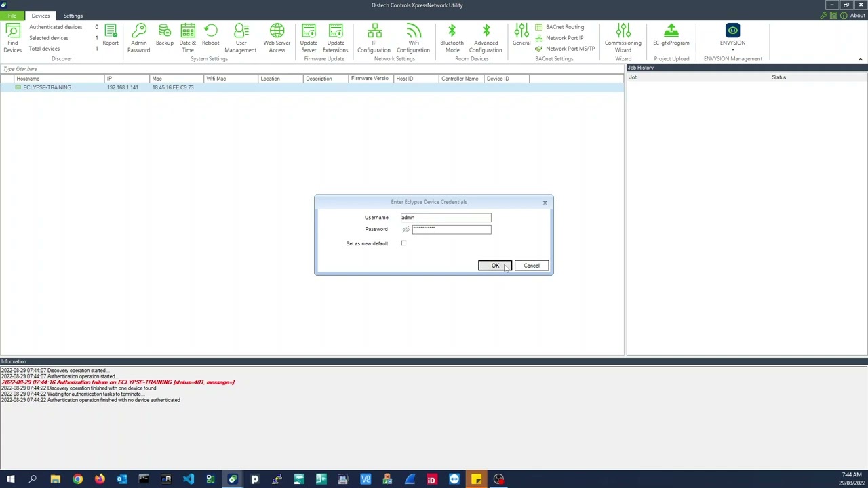
Task: Open Date & Time settings
Action: click(188, 38)
